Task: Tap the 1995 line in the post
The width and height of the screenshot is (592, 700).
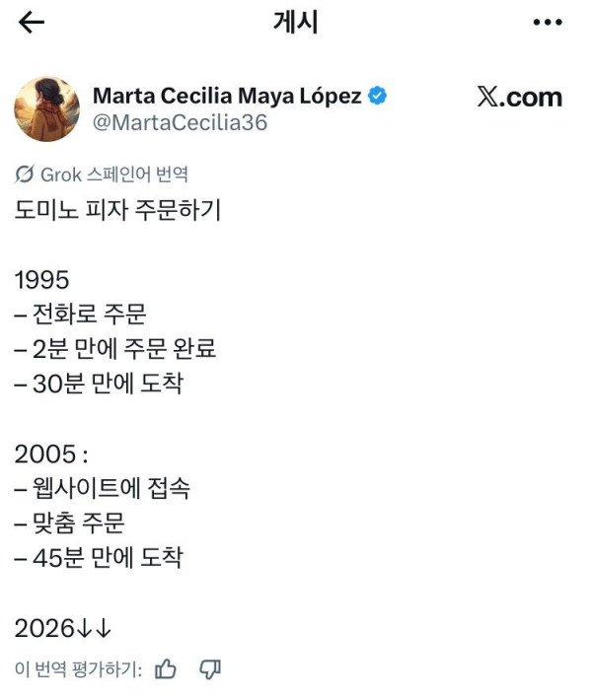Action: click(41, 280)
